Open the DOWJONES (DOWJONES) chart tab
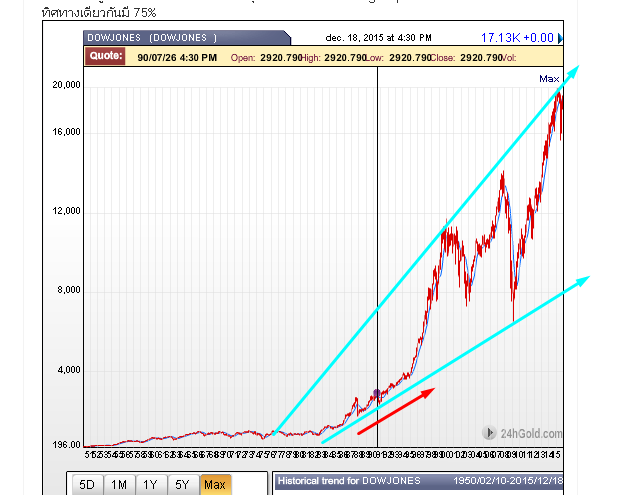This screenshot has width=623, height=495. pyautogui.click(x=187, y=38)
